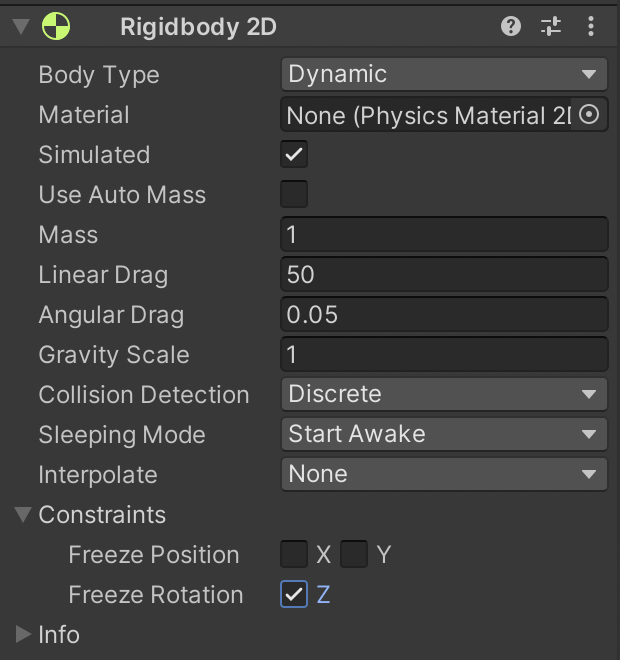Viewport: 620px width, 660px height.
Task: Collapse the Constraints section
Action: coord(23,515)
